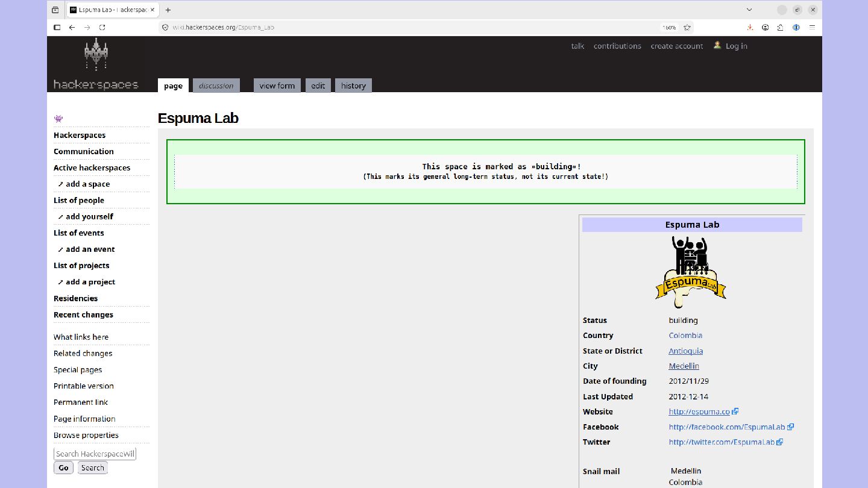The width and height of the screenshot is (868, 488).
Task: Click 'add a space' in sidebar
Action: pyautogui.click(x=88, y=184)
